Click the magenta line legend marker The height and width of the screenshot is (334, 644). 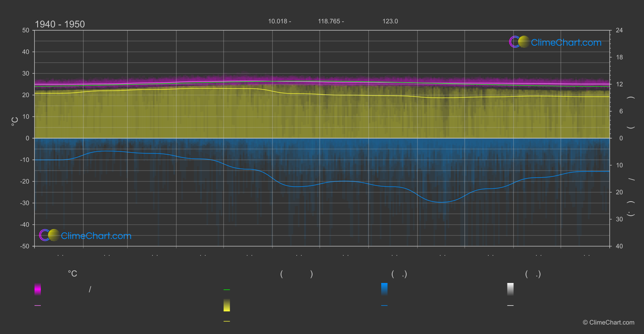point(38,306)
